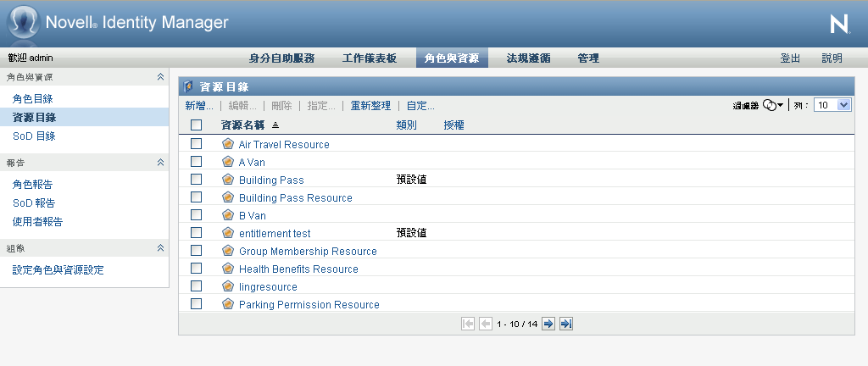Image resolution: width=868 pixels, height=366 pixels.
Task: Open the 過濾器 filter dropdown
Action: coord(773,105)
